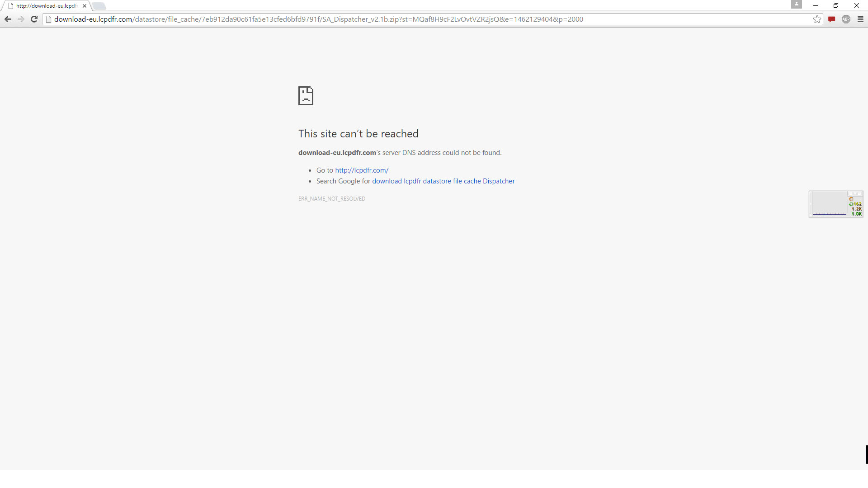
Task: Click the page info icon in the address bar
Action: pos(49,19)
